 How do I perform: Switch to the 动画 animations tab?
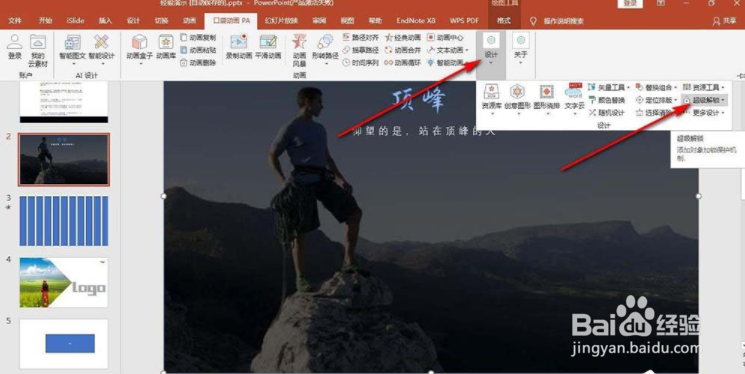(190, 21)
